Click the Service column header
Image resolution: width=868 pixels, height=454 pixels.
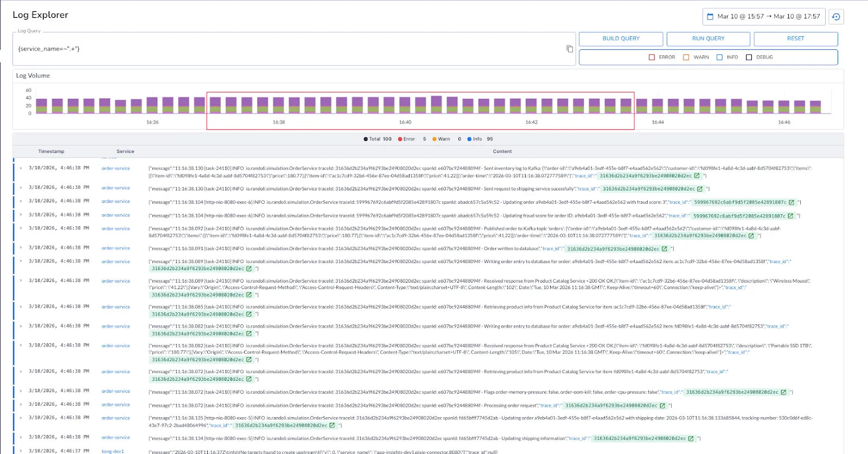(x=125, y=151)
